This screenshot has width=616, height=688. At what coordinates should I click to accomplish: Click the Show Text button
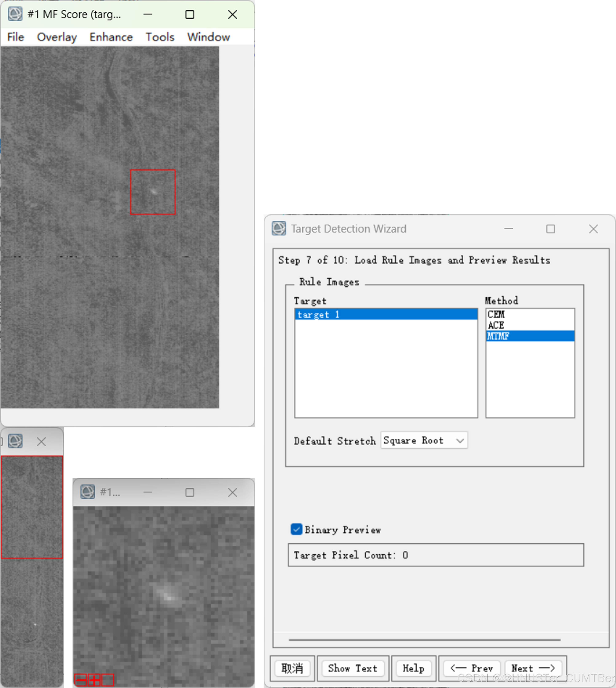pyautogui.click(x=352, y=668)
